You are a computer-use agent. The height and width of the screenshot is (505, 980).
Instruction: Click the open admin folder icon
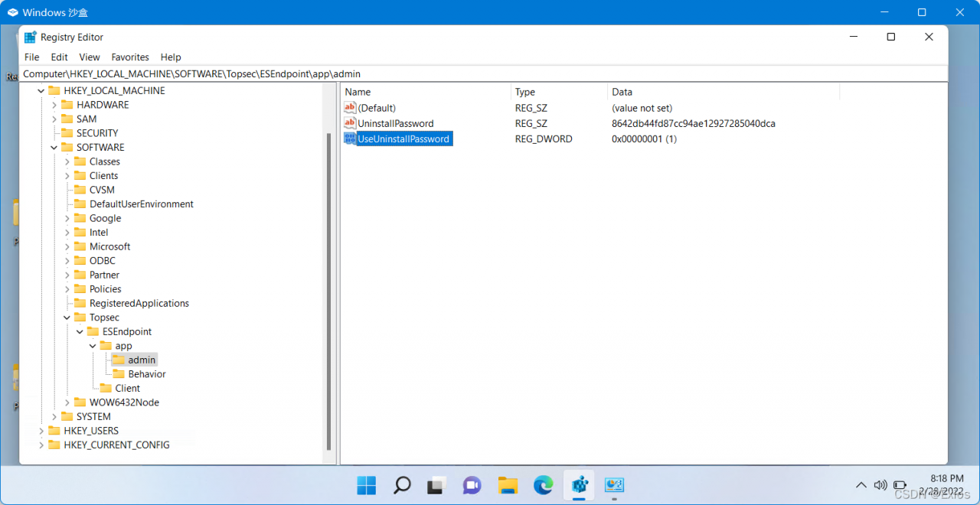tap(119, 360)
